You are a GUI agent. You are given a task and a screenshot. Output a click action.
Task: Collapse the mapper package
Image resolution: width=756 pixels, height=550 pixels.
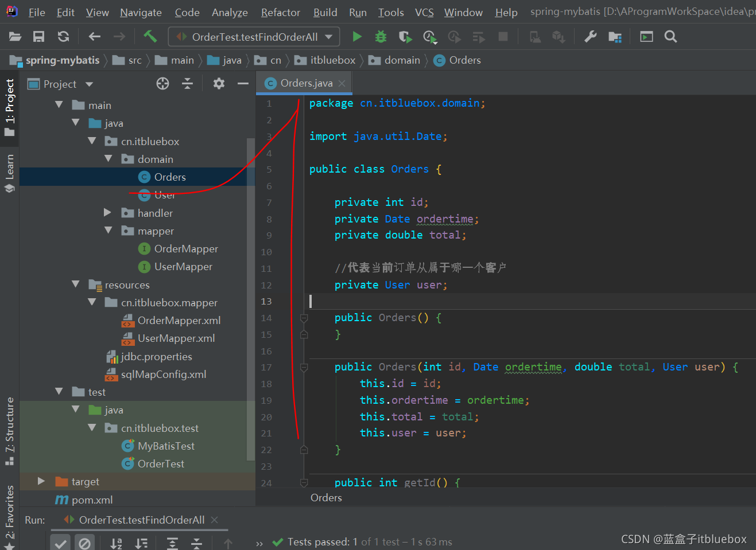108,231
